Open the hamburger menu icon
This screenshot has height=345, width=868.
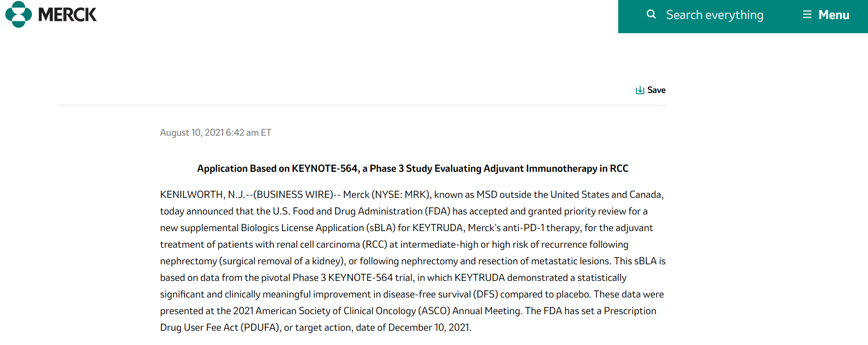pos(807,15)
